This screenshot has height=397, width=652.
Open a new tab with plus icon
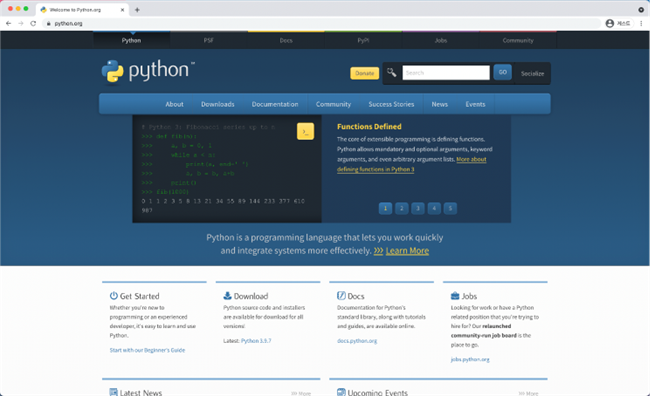click(137, 10)
